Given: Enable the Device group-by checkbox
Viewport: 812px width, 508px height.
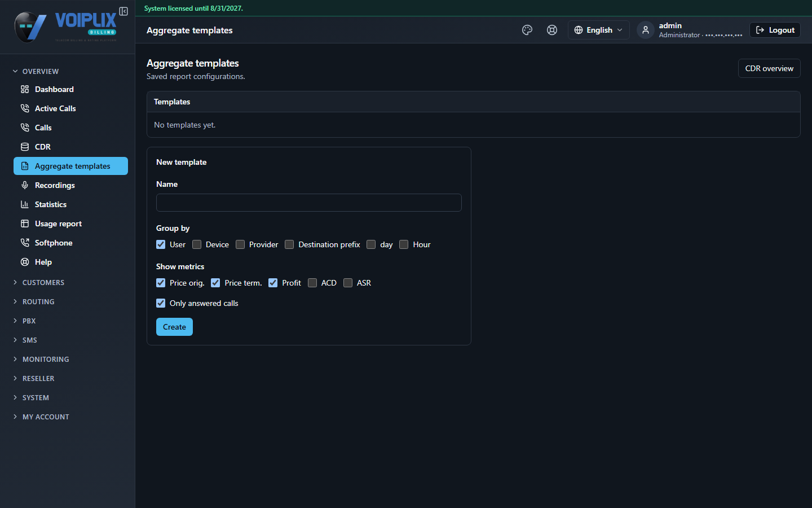Looking at the screenshot, I should [x=197, y=244].
